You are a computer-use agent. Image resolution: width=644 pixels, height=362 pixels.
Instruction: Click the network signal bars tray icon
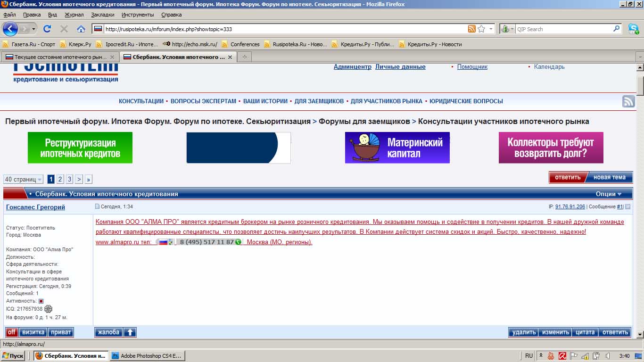pos(585,356)
